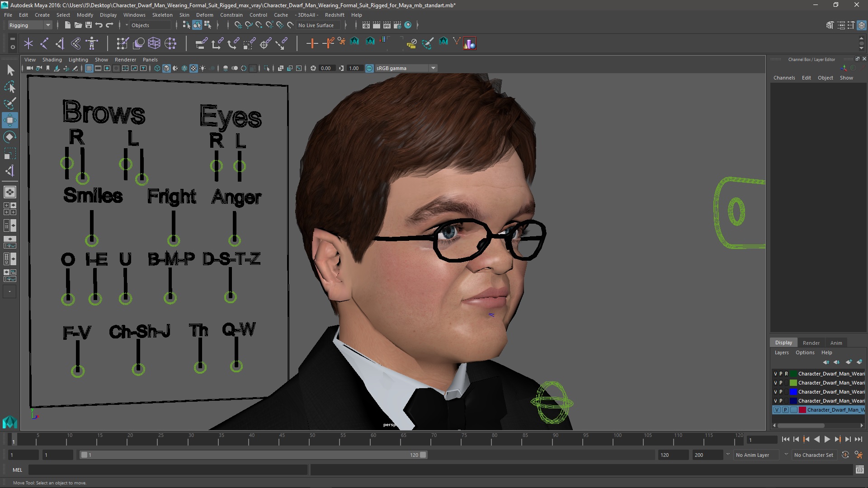Toggle smooth shade all cube button

point(166,68)
